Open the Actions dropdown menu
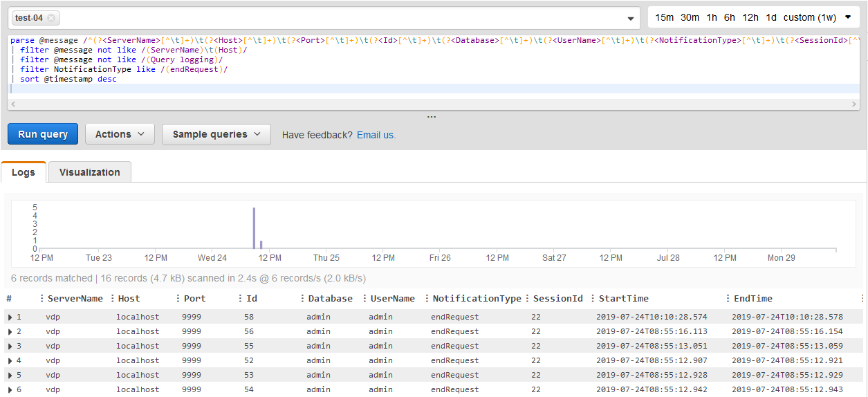Image resolution: width=868 pixels, height=397 pixels. 120,134
